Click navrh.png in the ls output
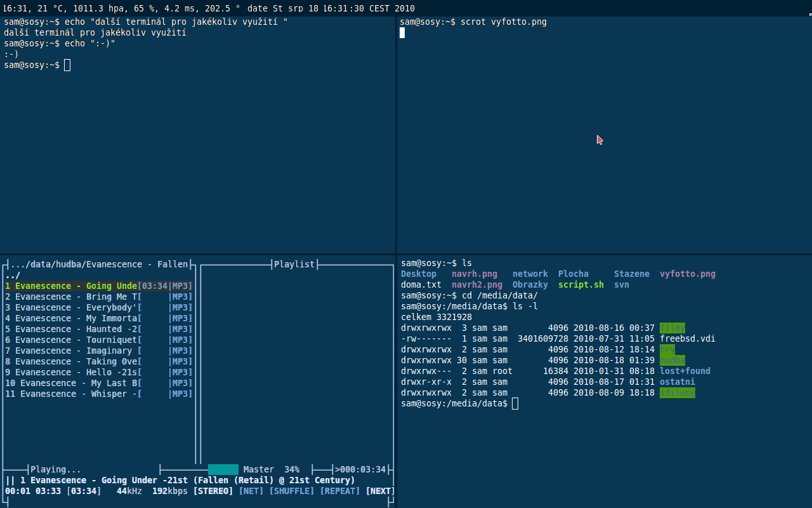Viewport: 812px width, 508px height. 475,274
